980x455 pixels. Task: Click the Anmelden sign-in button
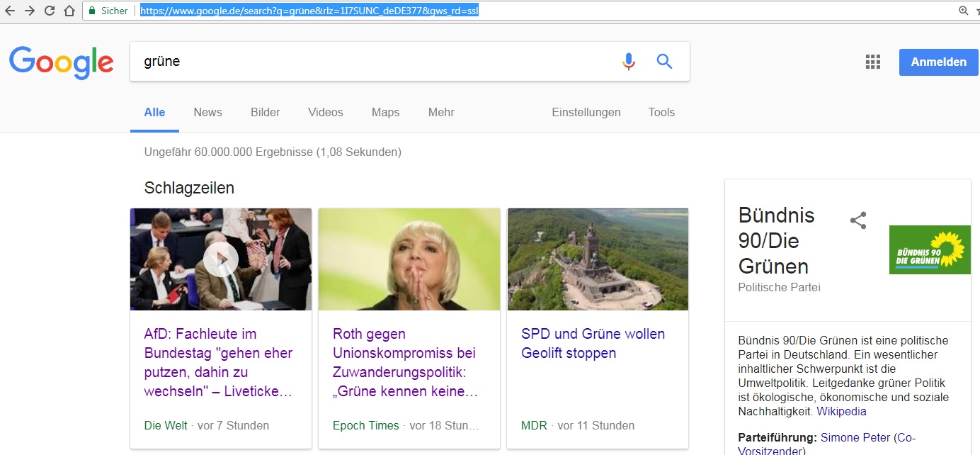click(939, 62)
